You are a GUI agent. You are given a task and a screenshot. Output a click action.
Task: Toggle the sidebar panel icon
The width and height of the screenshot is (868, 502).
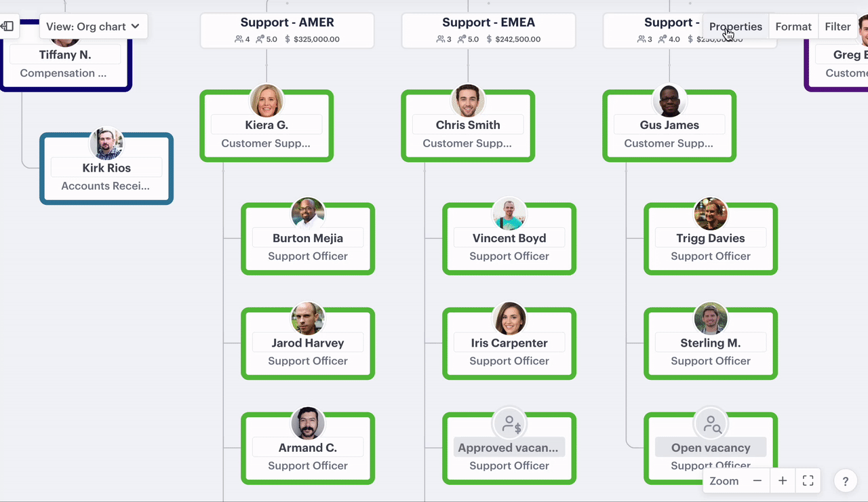tap(7, 26)
